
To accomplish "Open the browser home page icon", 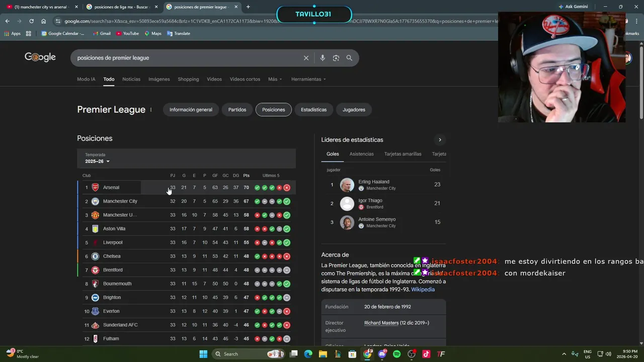I will coord(44,21).
